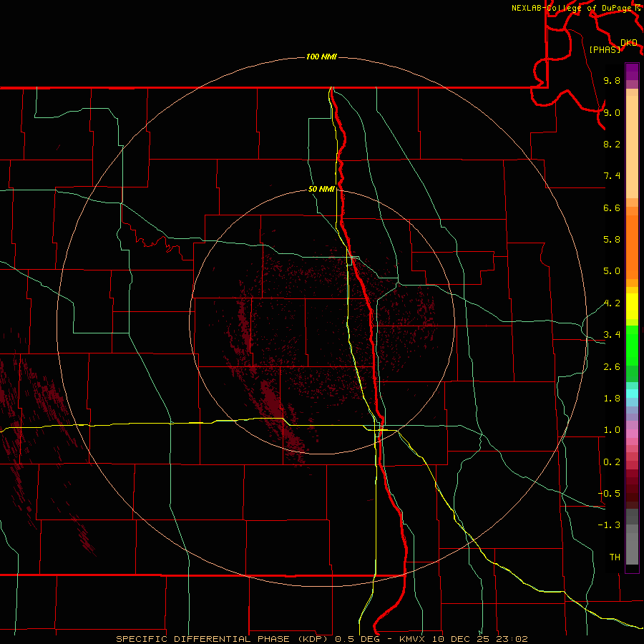This screenshot has width=644, height=644.
Task: Click the NEXLAB-College of DuPage label
Action: pos(572,8)
